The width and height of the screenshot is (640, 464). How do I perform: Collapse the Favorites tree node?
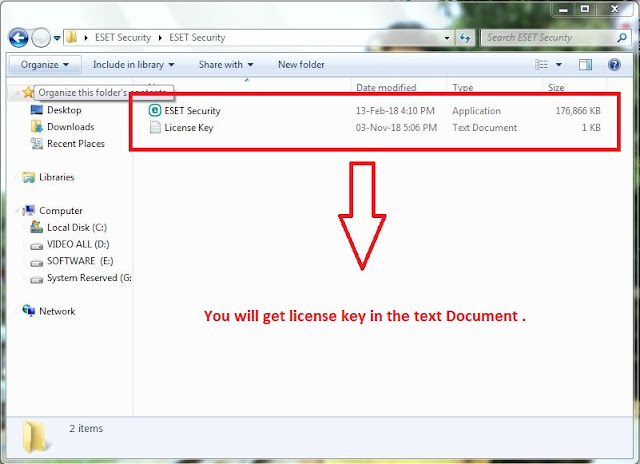coord(17,93)
